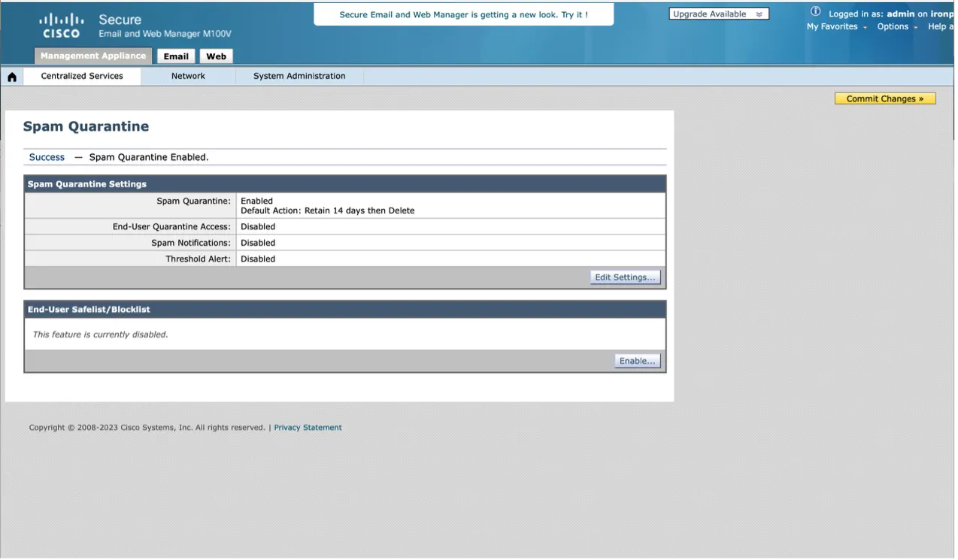
Task: Switch to the Email tab
Action: click(x=176, y=56)
